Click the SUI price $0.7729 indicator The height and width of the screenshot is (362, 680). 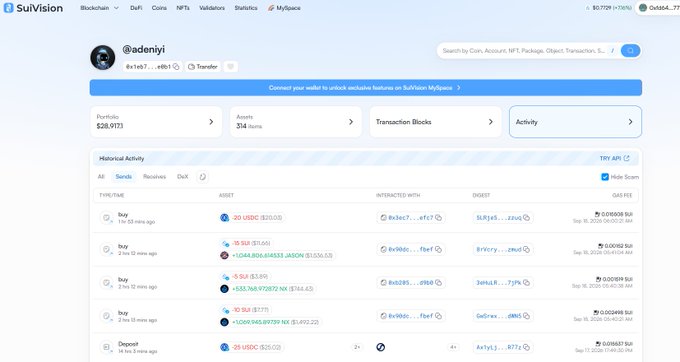coord(608,8)
